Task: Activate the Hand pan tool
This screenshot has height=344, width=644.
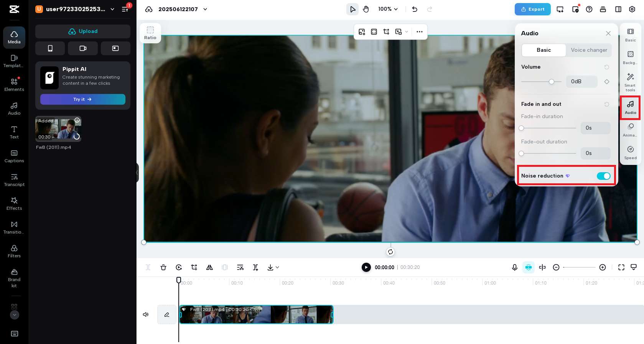Action: click(366, 9)
